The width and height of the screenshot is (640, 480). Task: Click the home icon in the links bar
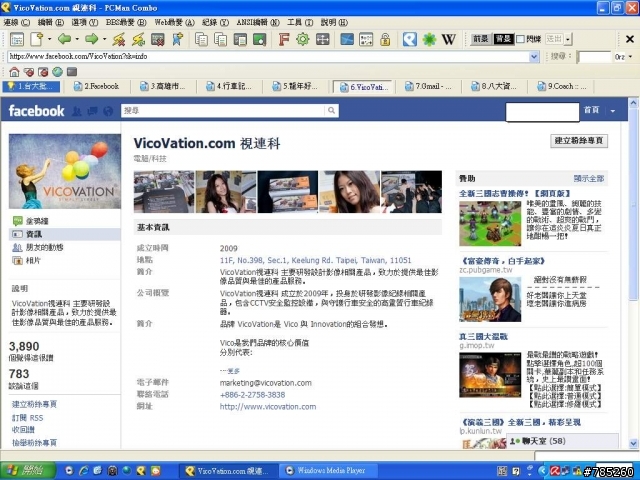pyautogui.click(x=14, y=72)
